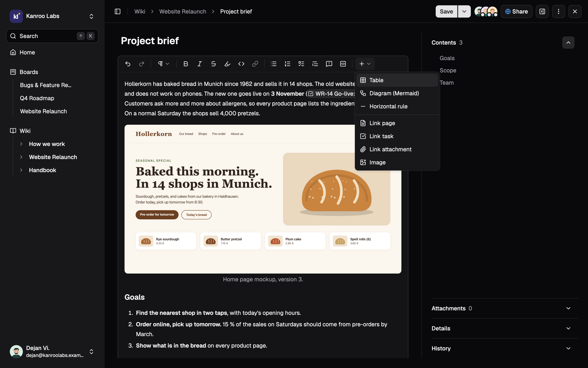Viewport: 588px width, 368px height.
Task: Toggle the left sidebar panel icon
Action: coord(118,11)
